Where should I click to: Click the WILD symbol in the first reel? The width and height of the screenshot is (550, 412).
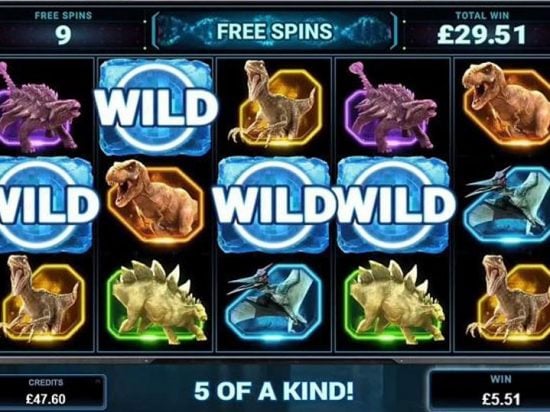46,204
